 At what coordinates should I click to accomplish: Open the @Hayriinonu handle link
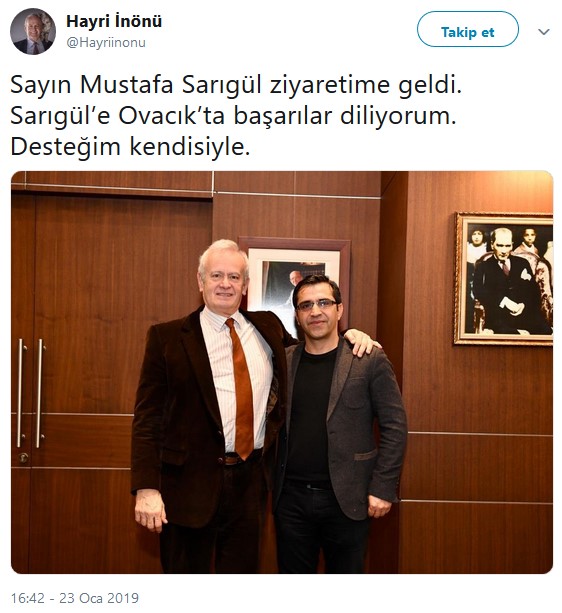pyautogui.click(x=106, y=42)
